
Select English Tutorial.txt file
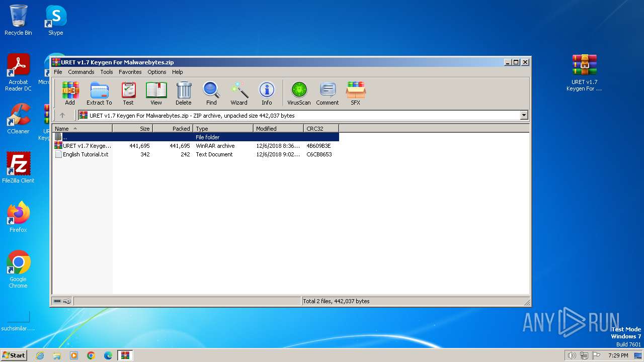(x=196, y=154)
